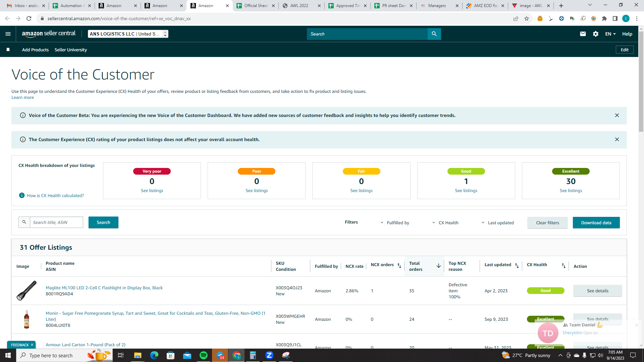The height and width of the screenshot is (362, 644).
Task: Dismiss the CX rating account health banner
Action: click(617, 139)
